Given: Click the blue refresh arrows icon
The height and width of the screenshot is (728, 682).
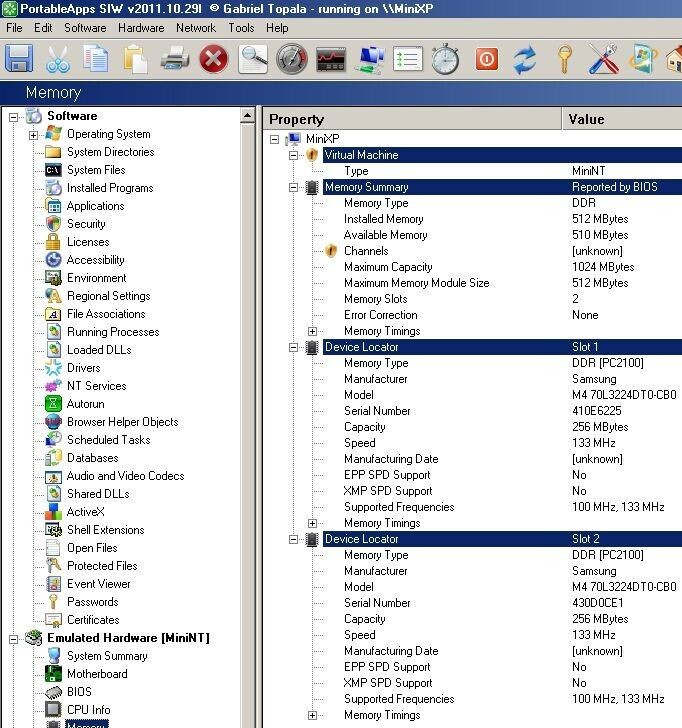Looking at the screenshot, I should click(525, 59).
